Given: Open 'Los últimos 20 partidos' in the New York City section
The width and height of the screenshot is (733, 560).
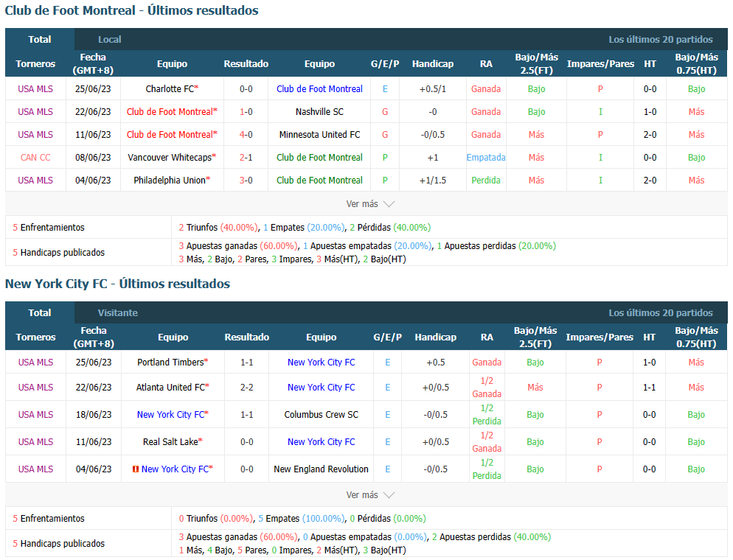Looking at the screenshot, I should (x=661, y=312).
